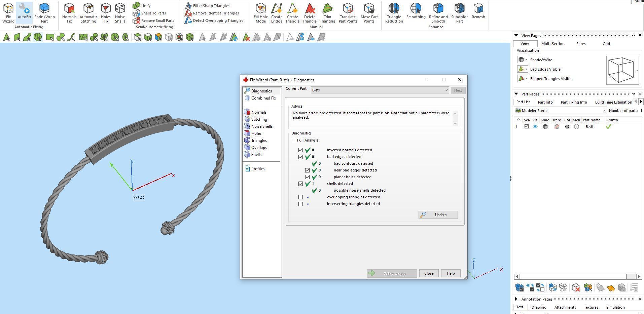Viewport: 644px width, 314px height.
Task: Open Profiles in wizard sidebar
Action: click(x=255, y=169)
